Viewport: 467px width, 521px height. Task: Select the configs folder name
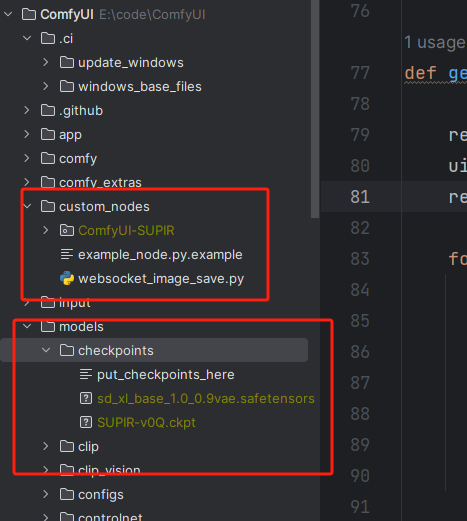(101, 495)
